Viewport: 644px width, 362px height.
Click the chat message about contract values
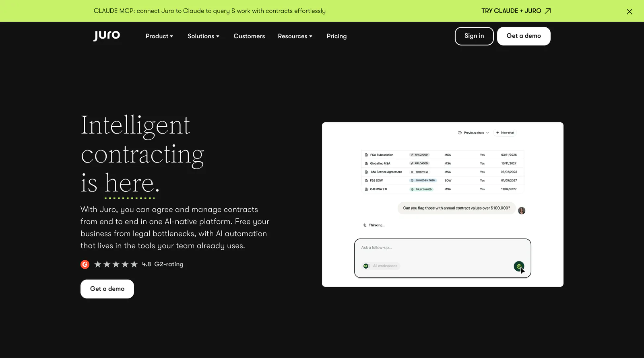click(x=456, y=208)
